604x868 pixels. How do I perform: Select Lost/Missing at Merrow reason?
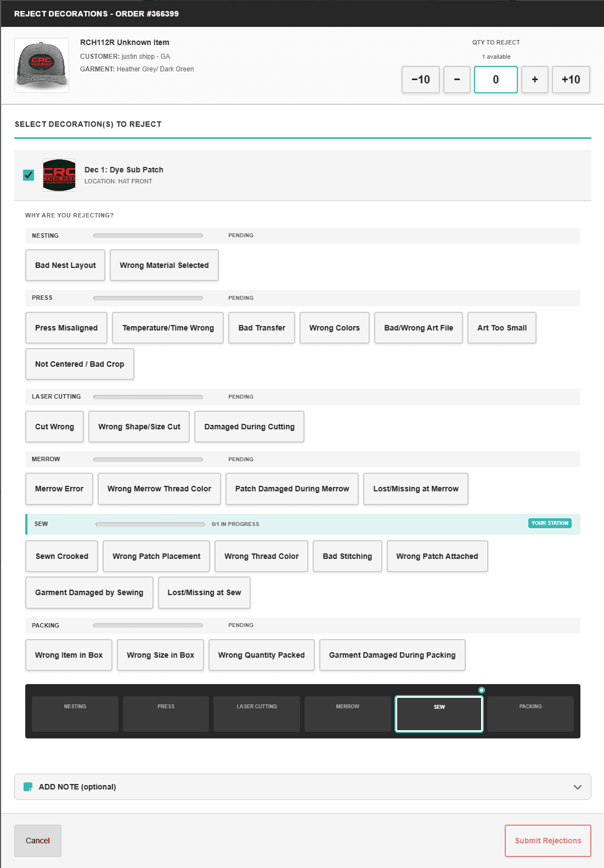coord(416,489)
